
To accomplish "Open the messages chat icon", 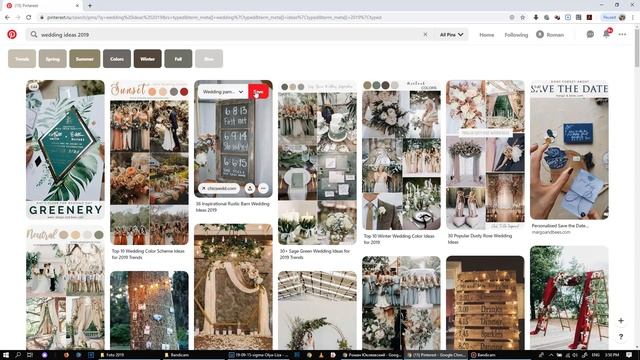I will (590, 34).
